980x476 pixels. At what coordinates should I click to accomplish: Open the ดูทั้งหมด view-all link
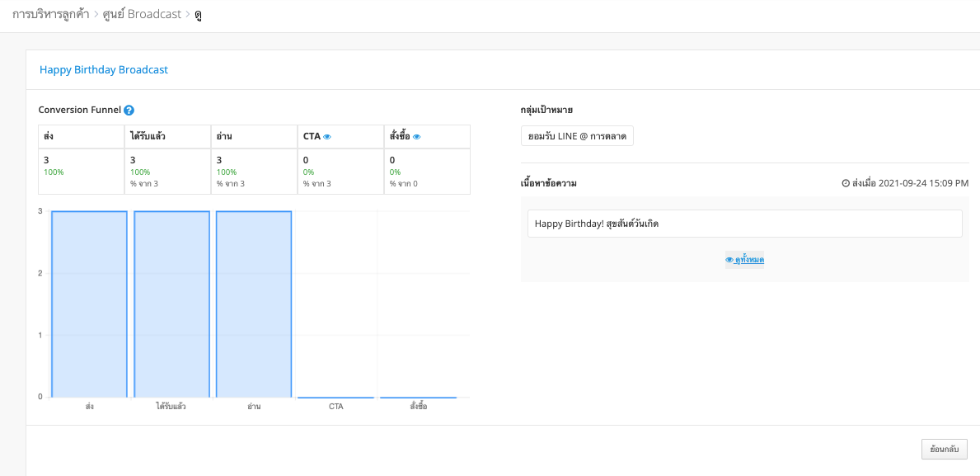pyautogui.click(x=744, y=260)
